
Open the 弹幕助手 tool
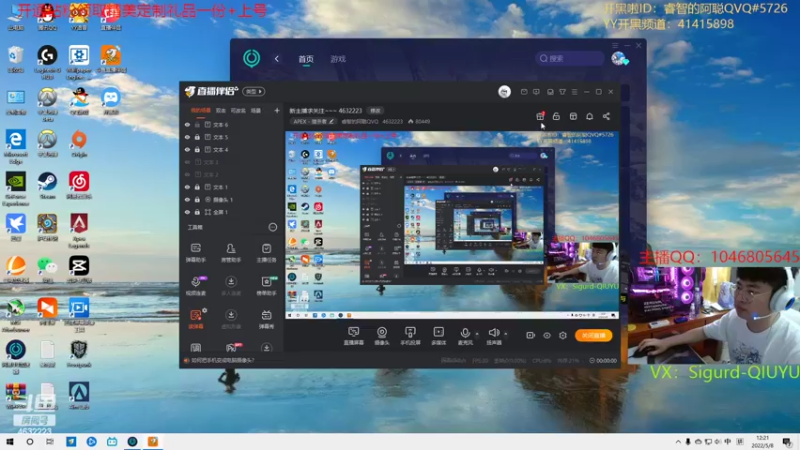click(195, 253)
